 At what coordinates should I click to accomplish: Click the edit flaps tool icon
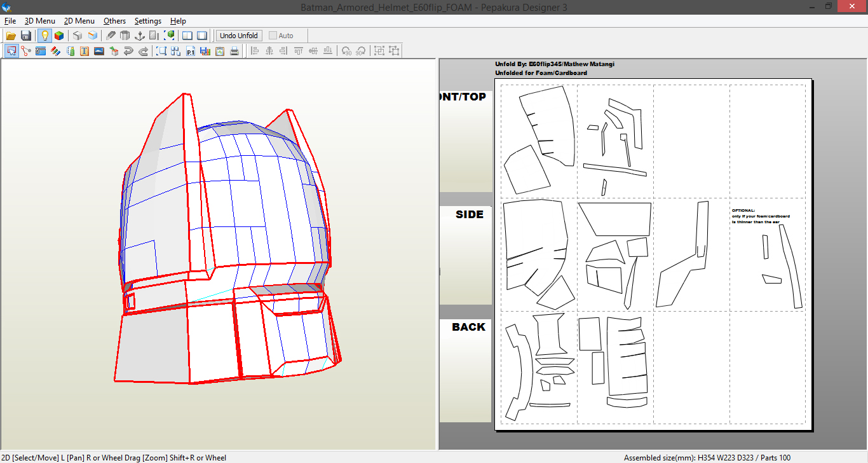(x=70, y=51)
